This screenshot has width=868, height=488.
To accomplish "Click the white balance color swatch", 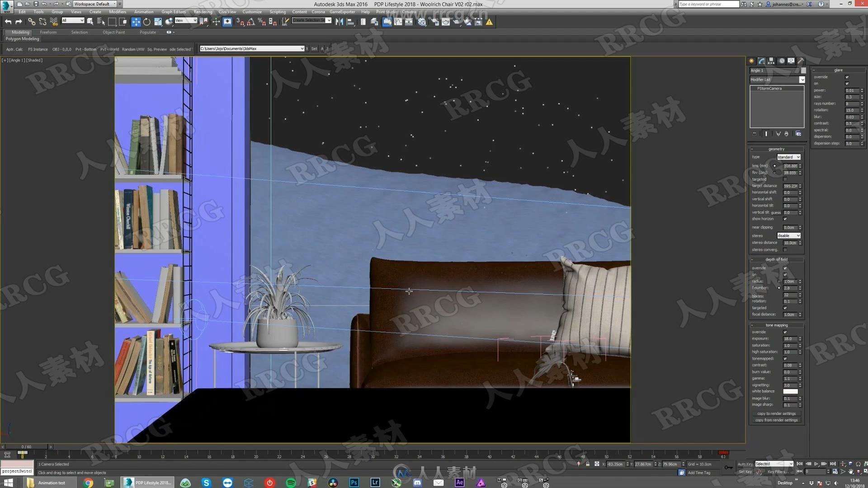I will pos(790,391).
